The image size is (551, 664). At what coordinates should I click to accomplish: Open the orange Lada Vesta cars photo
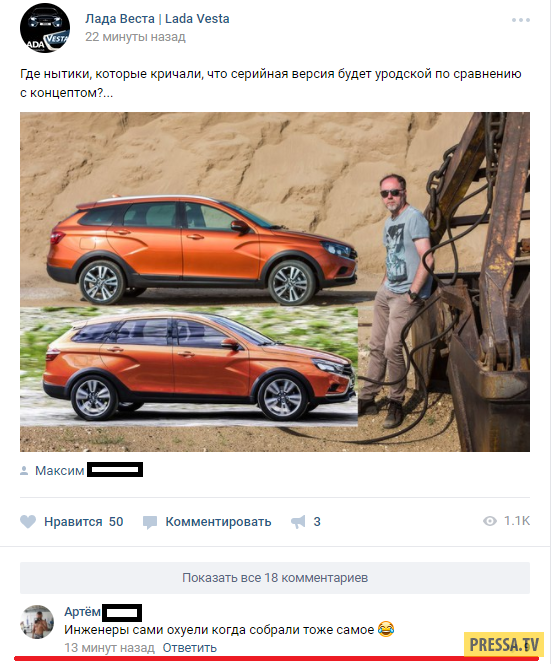click(x=275, y=282)
